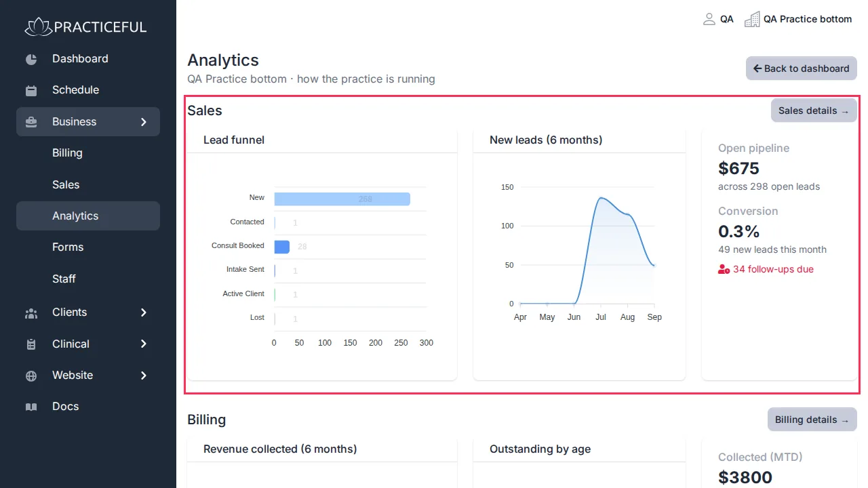Click the Revenue collected (6 months) title
Viewport: 868px width, 488px height.
(x=280, y=449)
